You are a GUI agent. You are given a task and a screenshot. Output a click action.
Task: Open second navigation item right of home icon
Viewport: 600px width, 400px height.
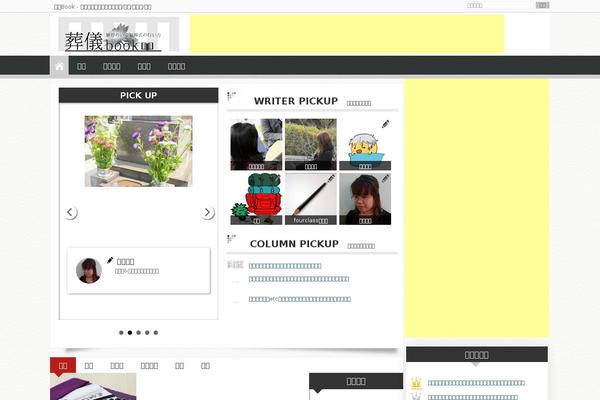coord(112,66)
